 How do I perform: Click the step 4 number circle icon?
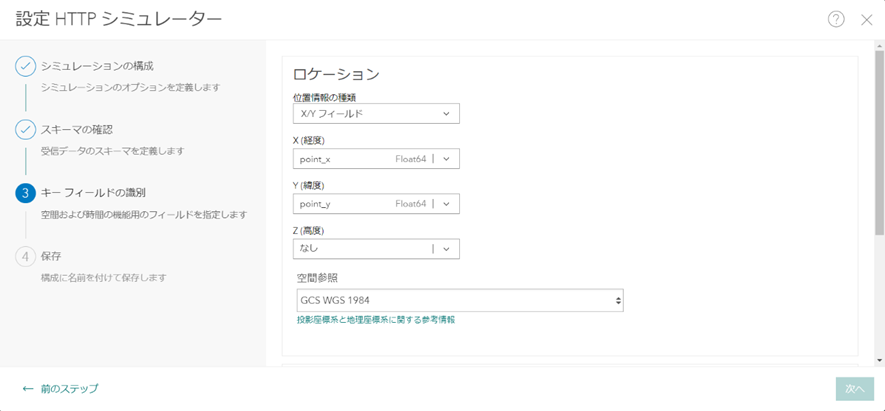click(25, 256)
